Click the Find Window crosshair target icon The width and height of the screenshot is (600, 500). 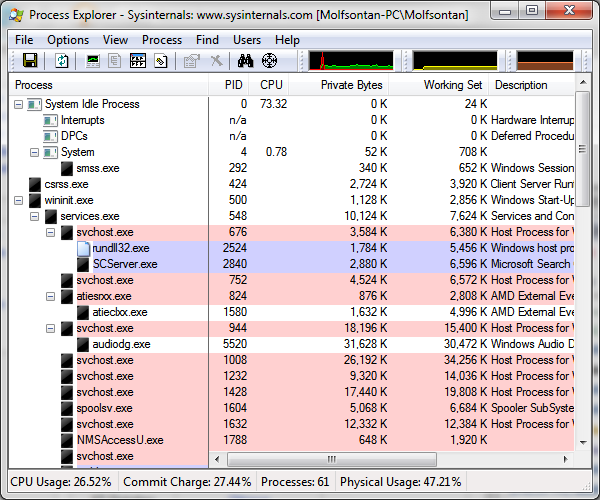coord(269,60)
